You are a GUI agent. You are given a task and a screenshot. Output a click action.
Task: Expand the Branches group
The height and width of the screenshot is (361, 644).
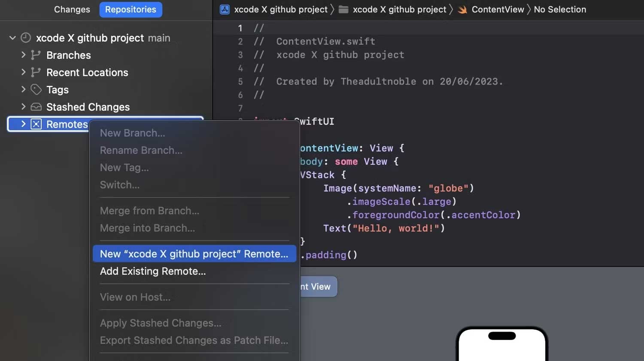pos(24,55)
